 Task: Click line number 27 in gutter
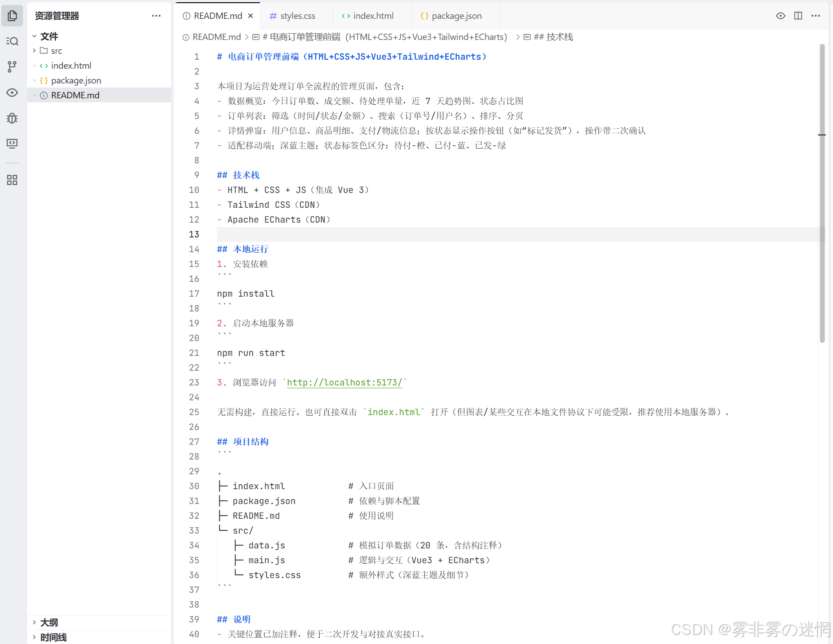coord(194,442)
